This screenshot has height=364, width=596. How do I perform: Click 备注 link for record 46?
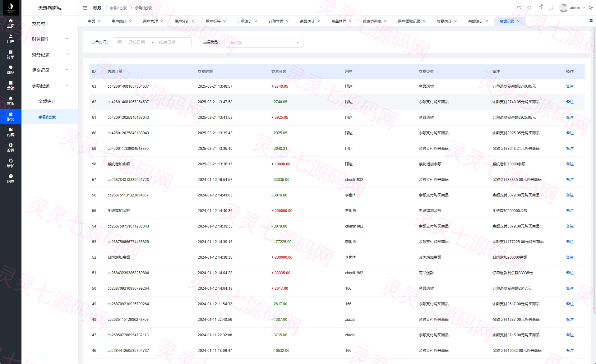[x=570, y=351]
